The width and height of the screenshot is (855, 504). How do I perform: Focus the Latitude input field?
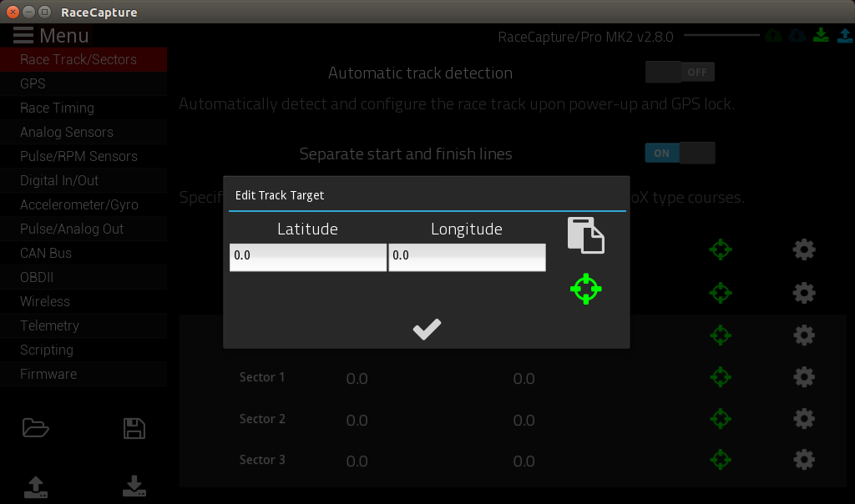308,257
